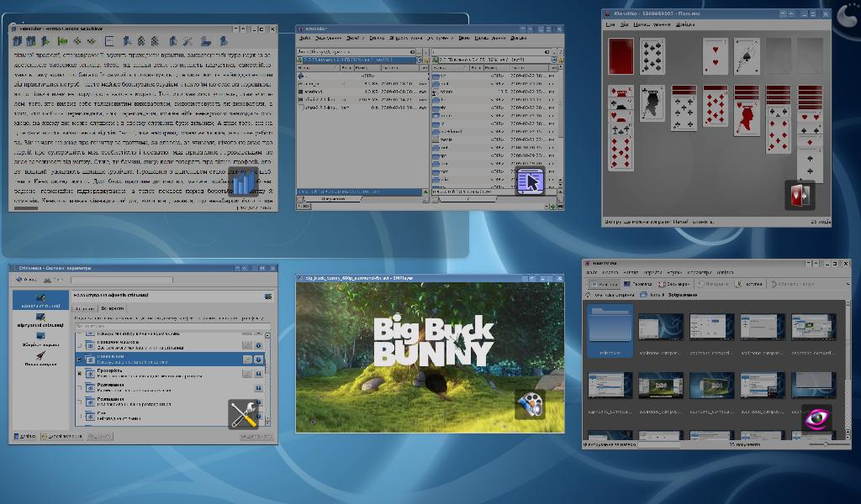Untick the Прозорість effect checkbox

[80, 374]
